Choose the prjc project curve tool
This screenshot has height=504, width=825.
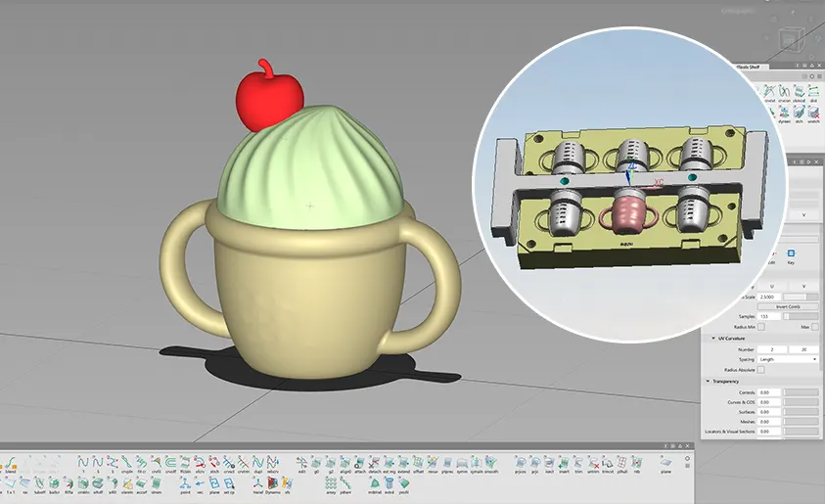pyautogui.click(x=535, y=465)
